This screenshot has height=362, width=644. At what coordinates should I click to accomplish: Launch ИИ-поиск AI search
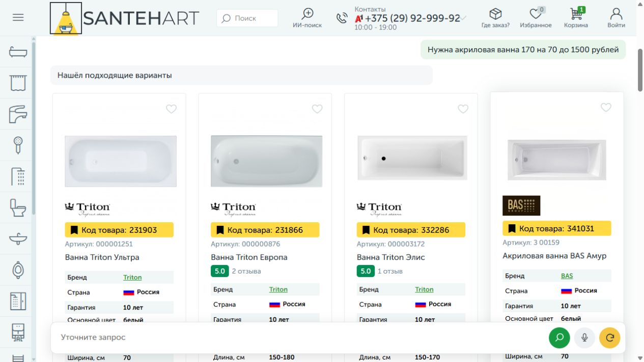point(307,18)
